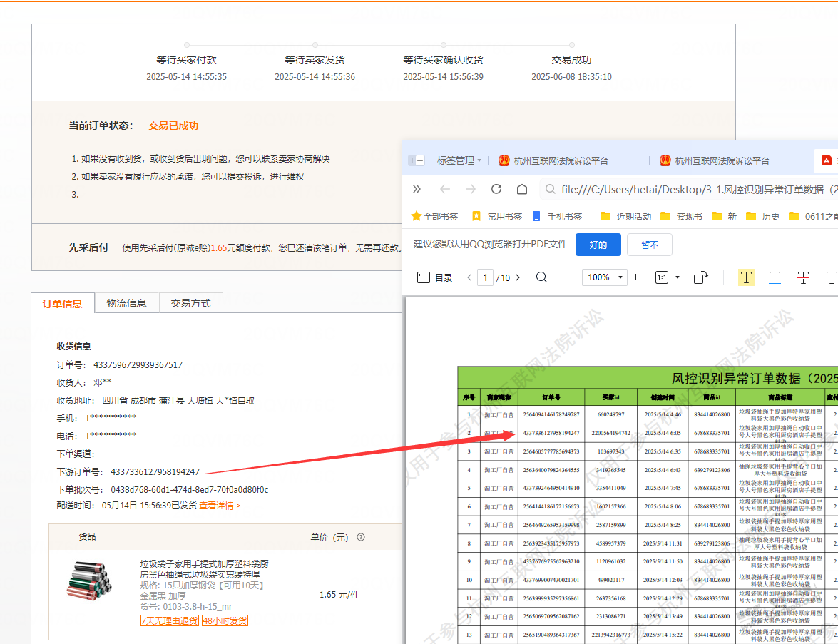Toggle the 目录 outline sidebar

pyautogui.click(x=434, y=277)
